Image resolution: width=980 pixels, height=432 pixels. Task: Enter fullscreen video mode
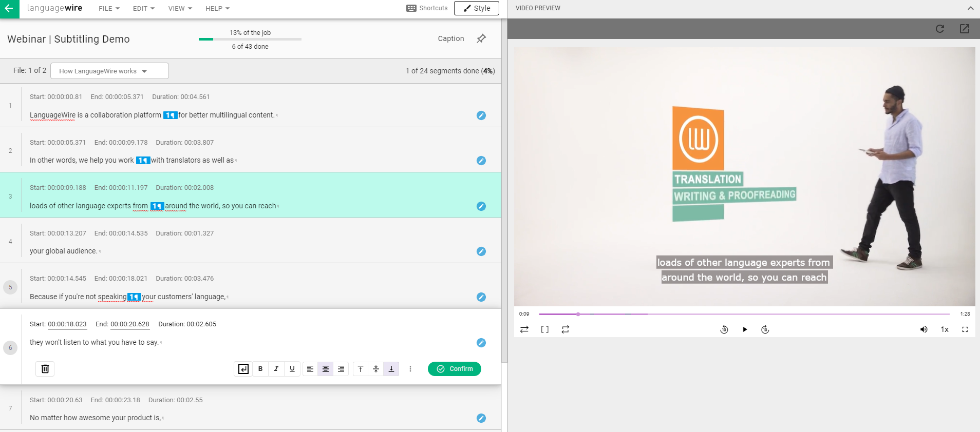pos(965,329)
